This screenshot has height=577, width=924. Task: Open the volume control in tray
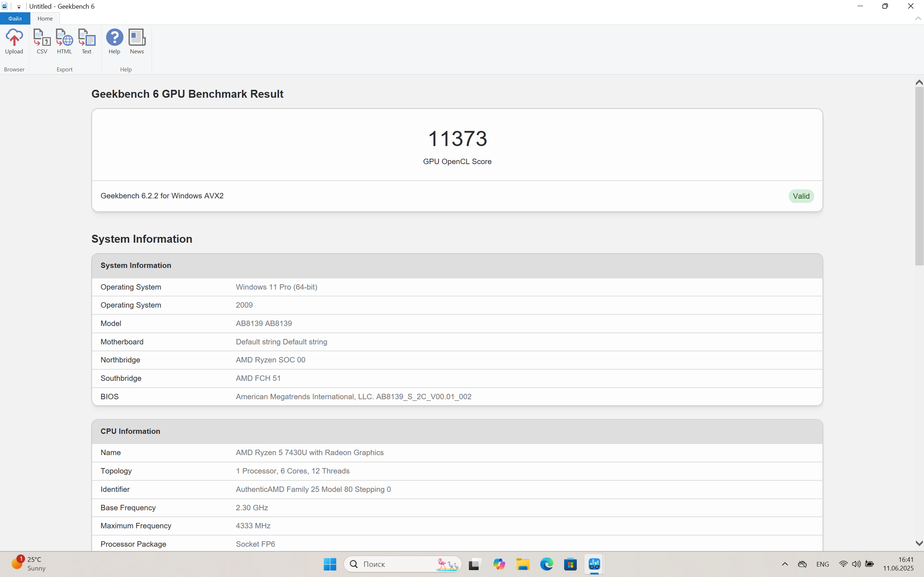pos(856,564)
